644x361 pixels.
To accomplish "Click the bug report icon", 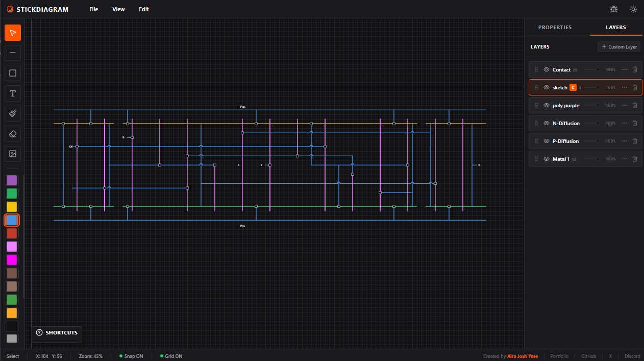I will pos(614,9).
